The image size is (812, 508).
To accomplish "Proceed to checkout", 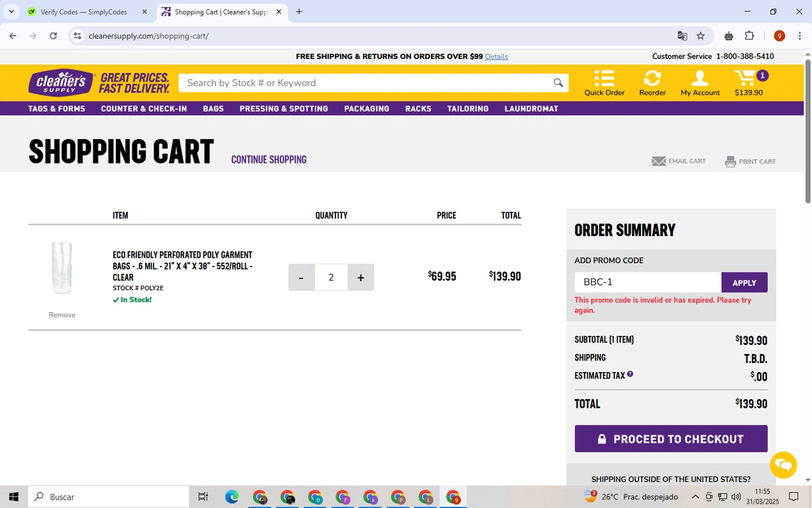I will point(671,439).
